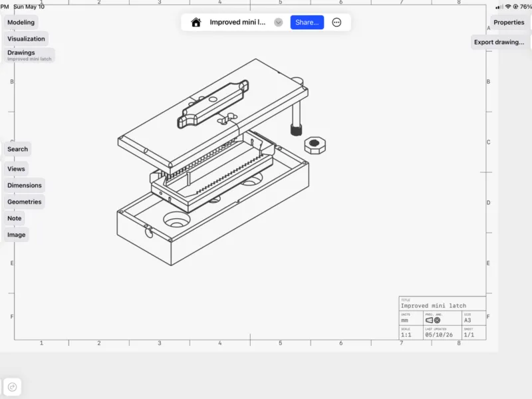Image resolution: width=532 pixels, height=399 pixels.
Task: Expand the document title dropdown chevron
Action: click(278, 23)
